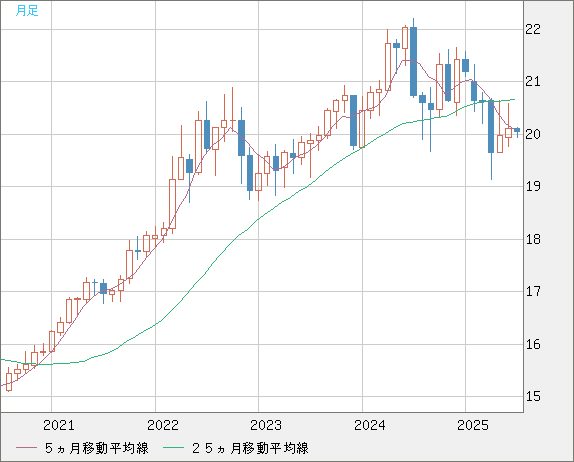Click the 月足 chart label
The width and height of the screenshot is (574, 462).
pos(27,11)
